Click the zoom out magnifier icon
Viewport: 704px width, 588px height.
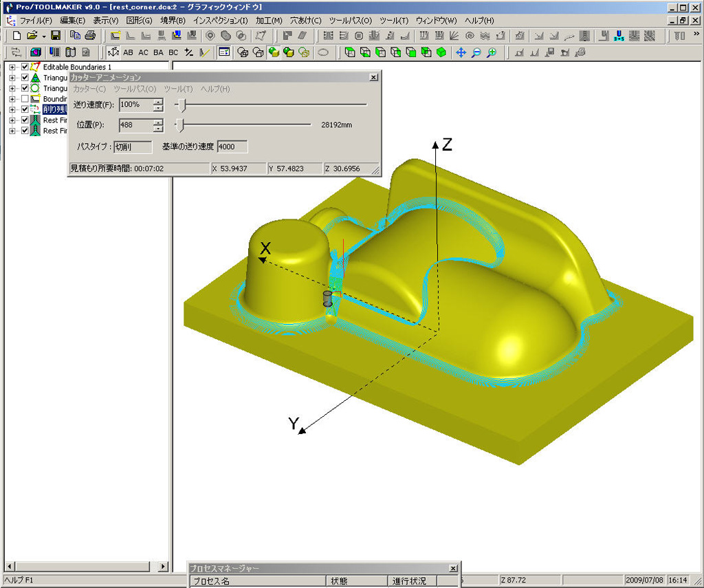[x=476, y=52]
